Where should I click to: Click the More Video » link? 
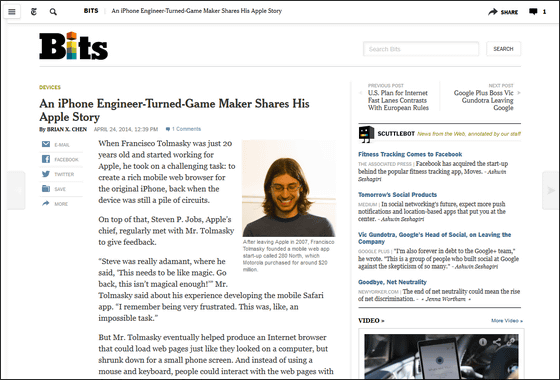tap(507, 321)
